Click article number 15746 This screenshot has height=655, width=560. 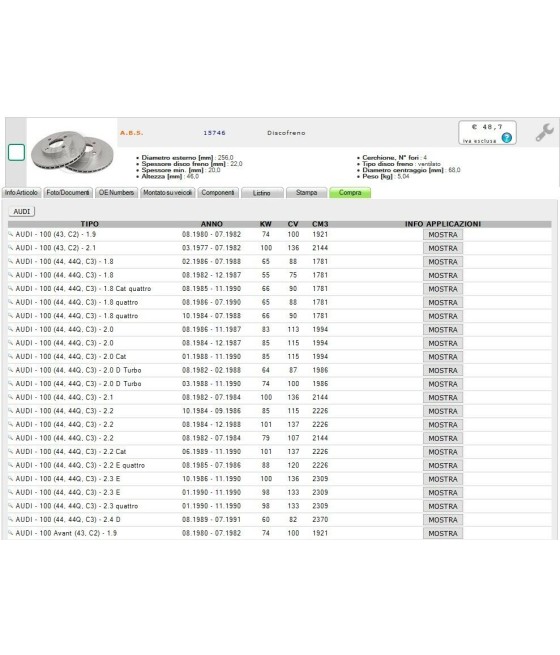pos(214,133)
